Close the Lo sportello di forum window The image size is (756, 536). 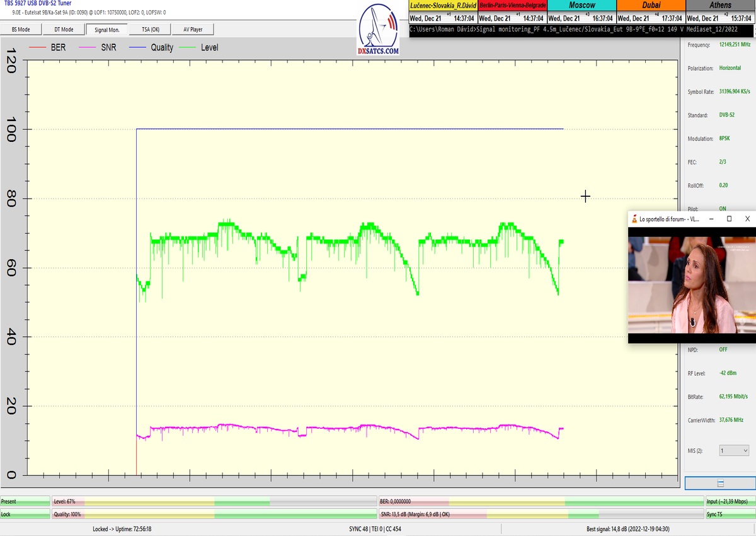point(747,219)
